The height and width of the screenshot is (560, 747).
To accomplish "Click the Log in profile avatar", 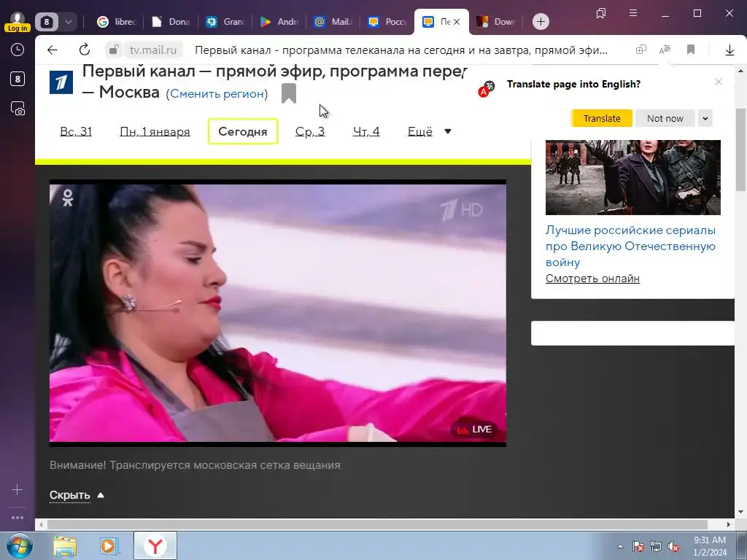I will click(x=18, y=21).
